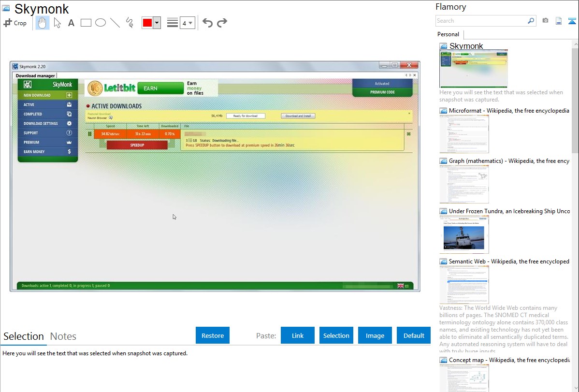Switch to the Selection tab

24,336
